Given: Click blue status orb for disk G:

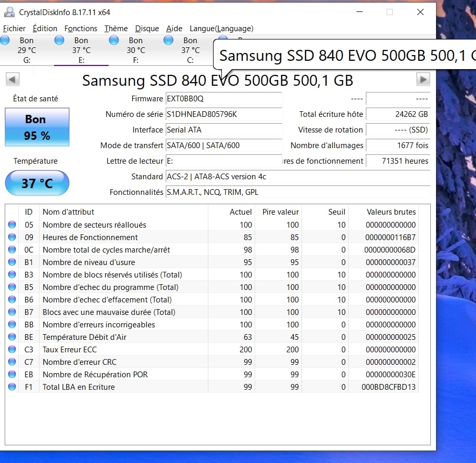Looking at the screenshot, I should coord(5,40).
